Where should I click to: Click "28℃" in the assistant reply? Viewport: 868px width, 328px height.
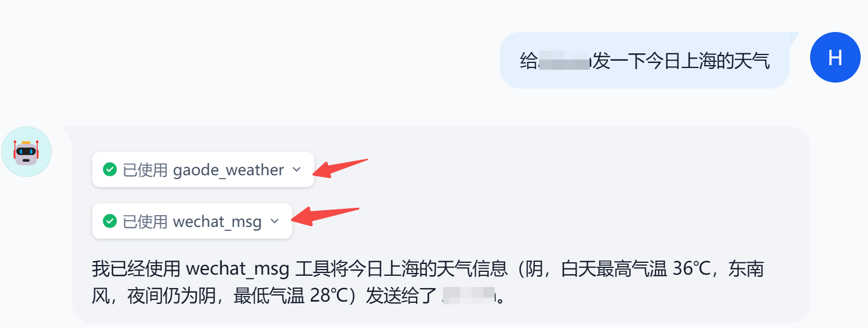coord(329,295)
